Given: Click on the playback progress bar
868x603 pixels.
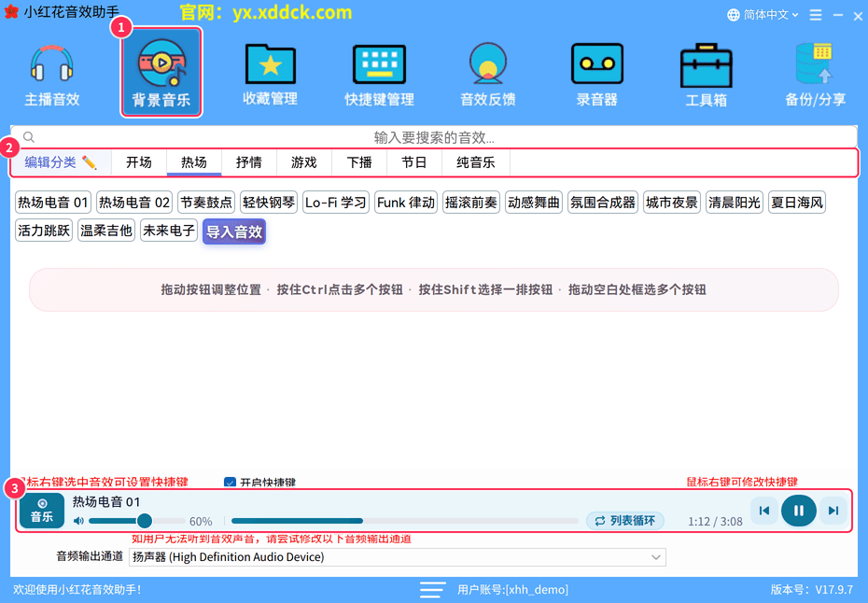Looking at the screenshot, I should point(405,521).
